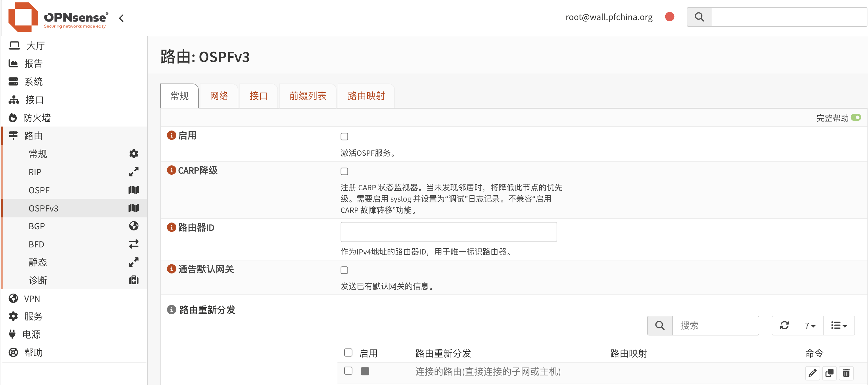Open the OSPF sidebar link
The width and height of the screenshot is (868, 385).
click(x=39, y=190)
